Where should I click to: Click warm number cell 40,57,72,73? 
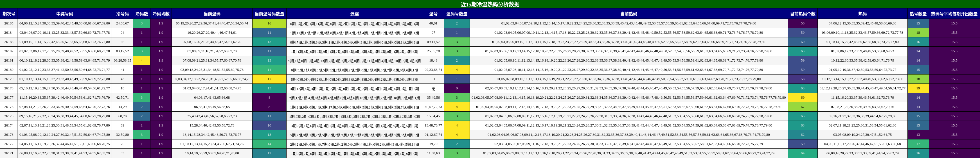(x=433, y=107)
